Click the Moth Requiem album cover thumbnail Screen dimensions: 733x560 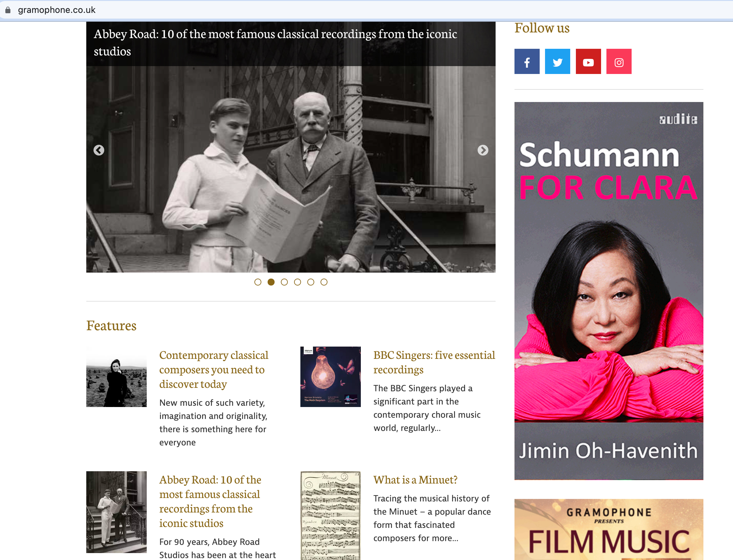click(330, 377)
